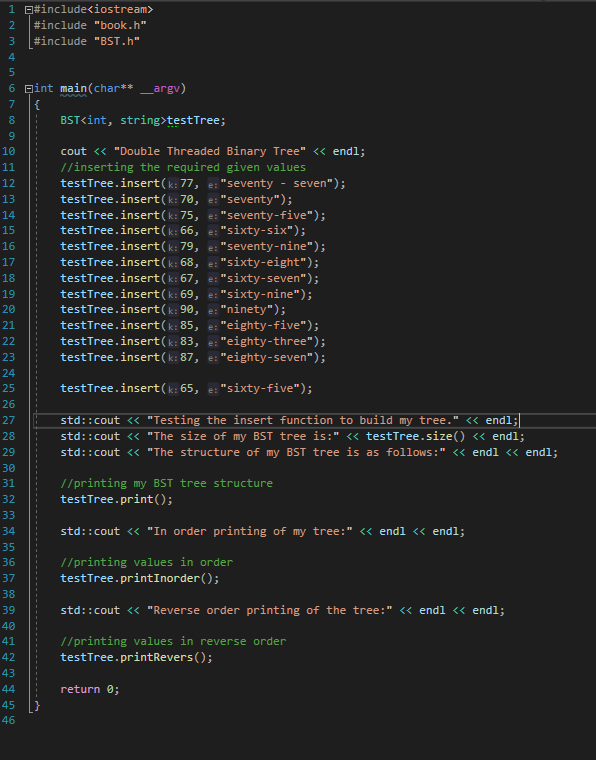Click the k: hint before 90

173,310
